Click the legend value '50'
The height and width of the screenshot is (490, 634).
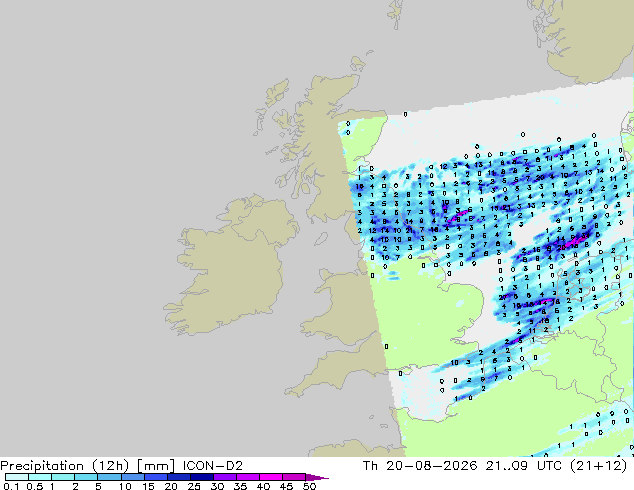tap(309, 486)
